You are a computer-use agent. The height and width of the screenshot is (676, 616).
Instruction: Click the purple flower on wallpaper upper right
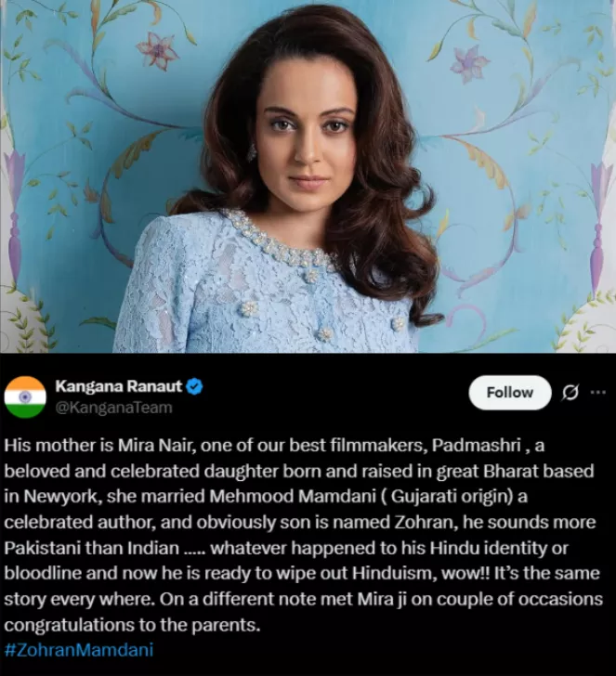click(x=469, y=63)
